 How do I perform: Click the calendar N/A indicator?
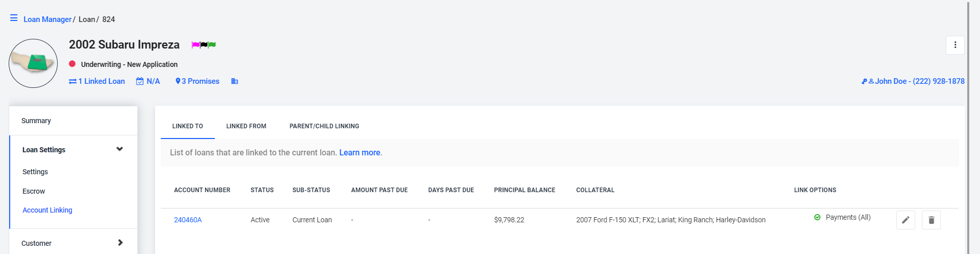tap(148, 81)
